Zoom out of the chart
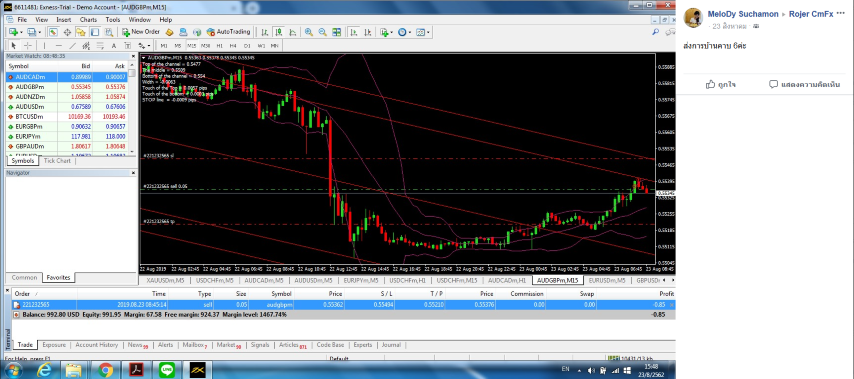This screenshot has width=854, height=379. coord(322,32)
